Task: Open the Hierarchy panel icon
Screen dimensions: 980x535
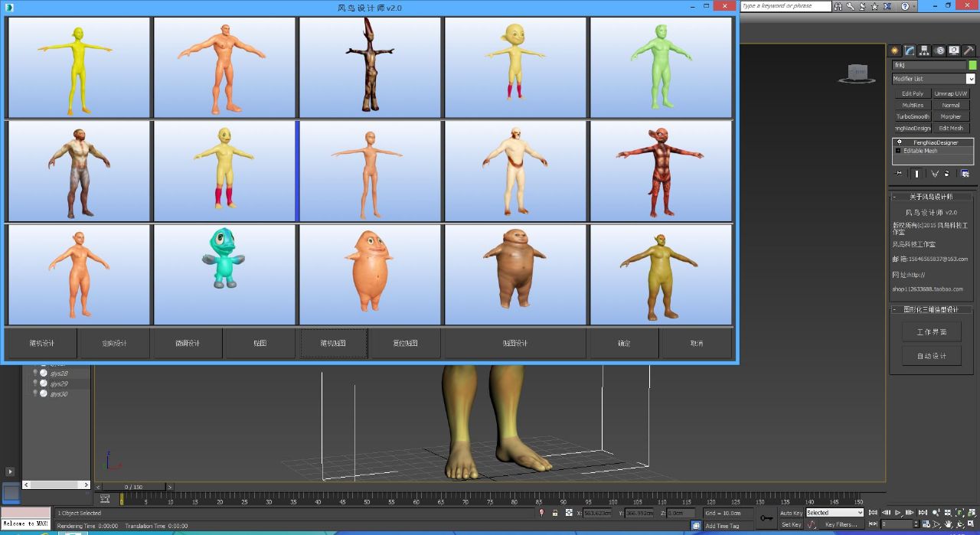Action: click(x=924, y=51)
